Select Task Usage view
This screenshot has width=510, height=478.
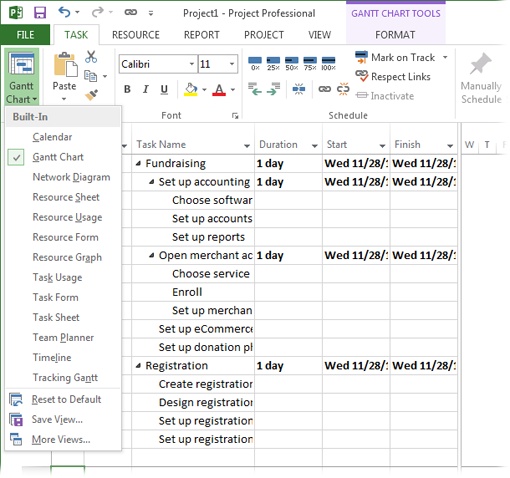[63, 277]
